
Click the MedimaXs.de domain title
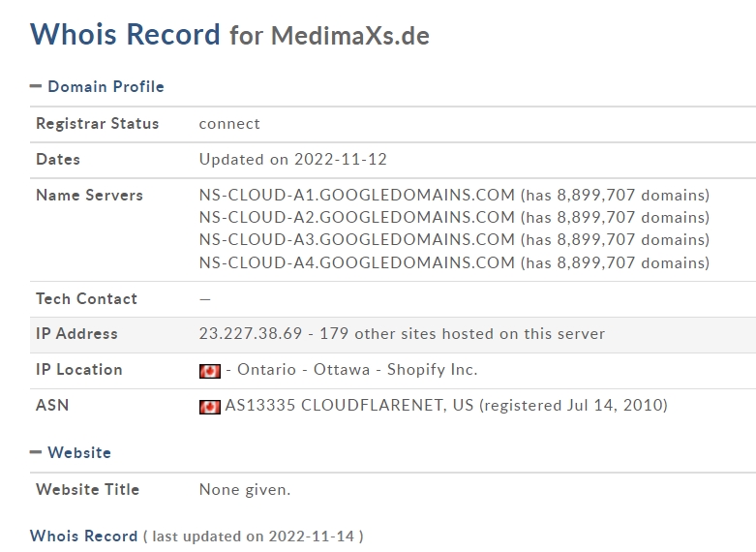pos(350,36)
